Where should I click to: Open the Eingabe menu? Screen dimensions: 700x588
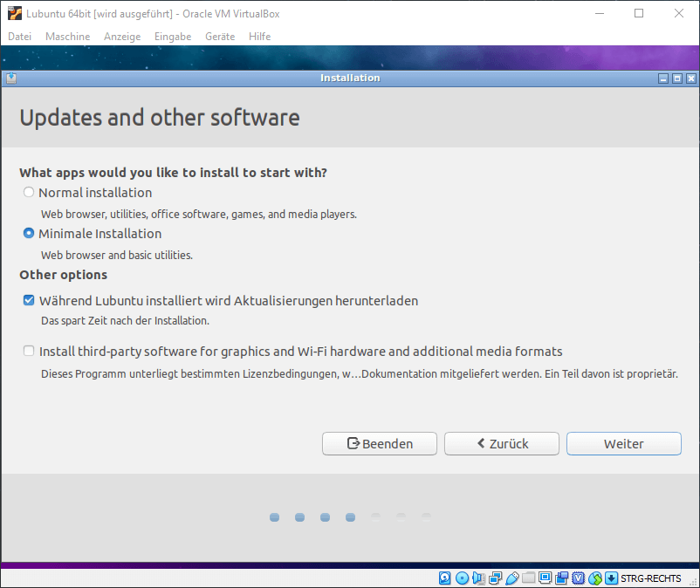pos(173,37)
